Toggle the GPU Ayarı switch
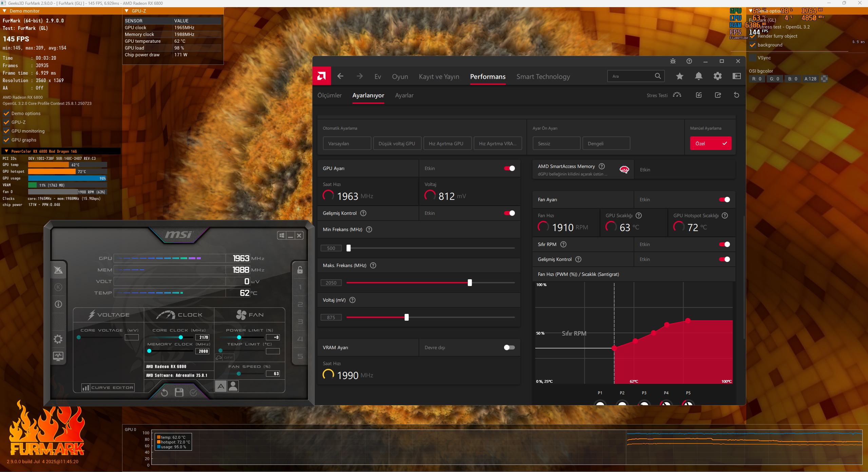The image size is (868, 472). [509, 169]
